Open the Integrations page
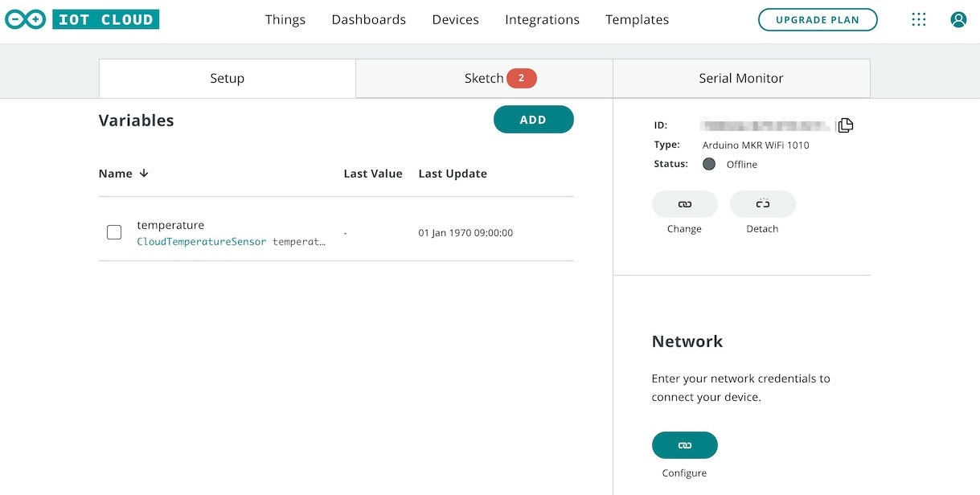Viewport: 980px width, 495px height. (542, 20)
